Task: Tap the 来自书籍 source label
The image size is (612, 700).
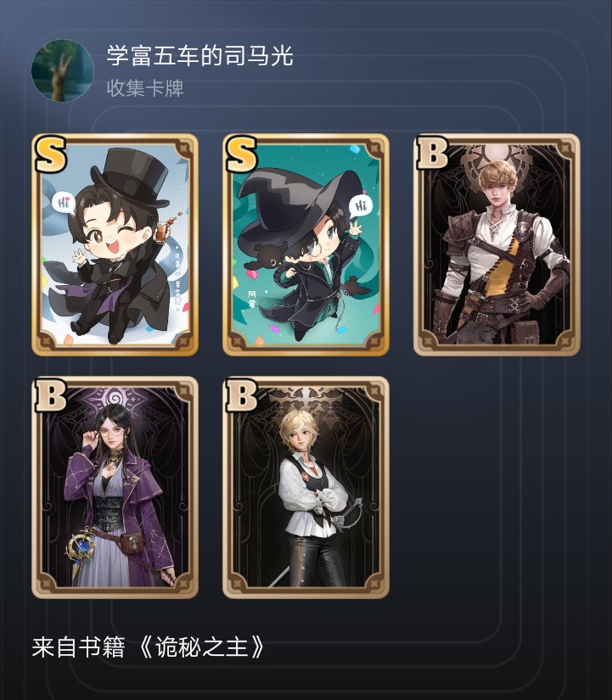Action: tap(78, 647)
